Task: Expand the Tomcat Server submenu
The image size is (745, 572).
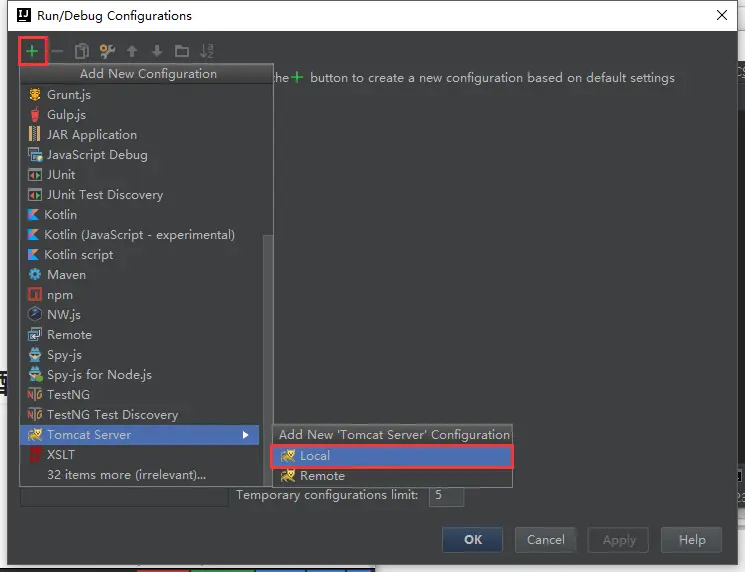Action: coord(140,435)
